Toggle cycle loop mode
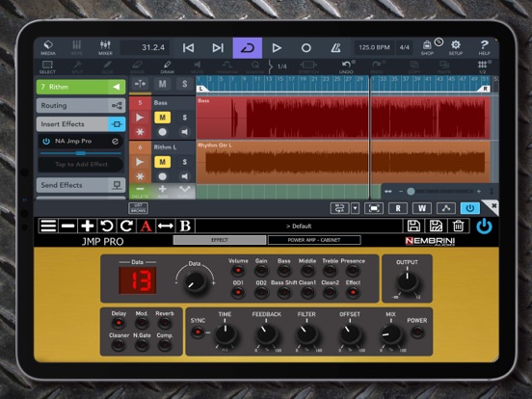Screen dimensions: 532x399 [x=248, y=48]
